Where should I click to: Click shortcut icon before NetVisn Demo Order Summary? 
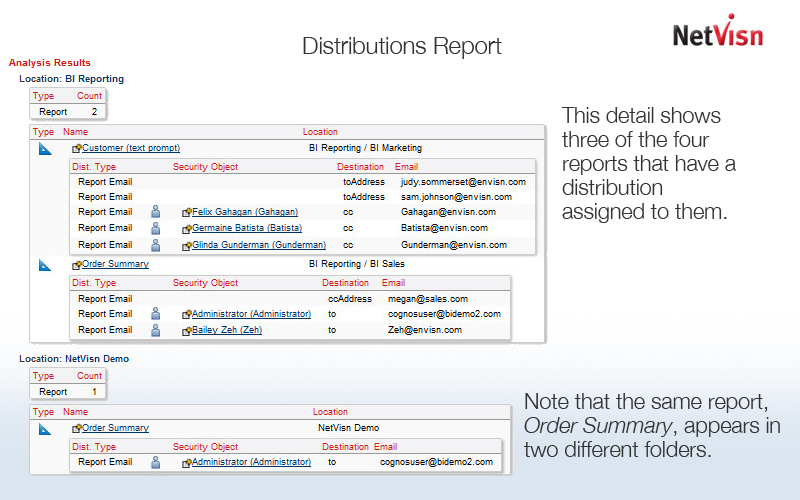tap(77, 429)
